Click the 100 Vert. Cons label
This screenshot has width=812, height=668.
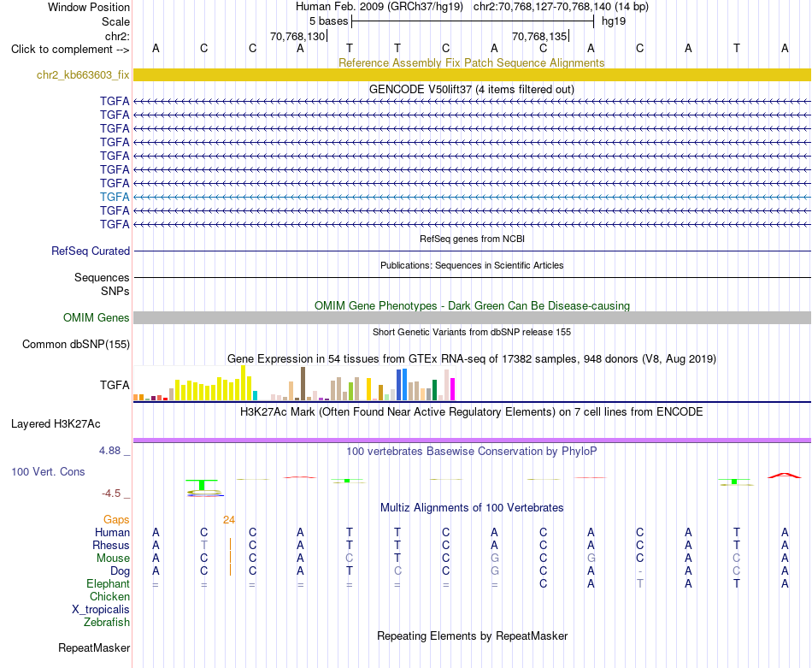tap(48, 471)
